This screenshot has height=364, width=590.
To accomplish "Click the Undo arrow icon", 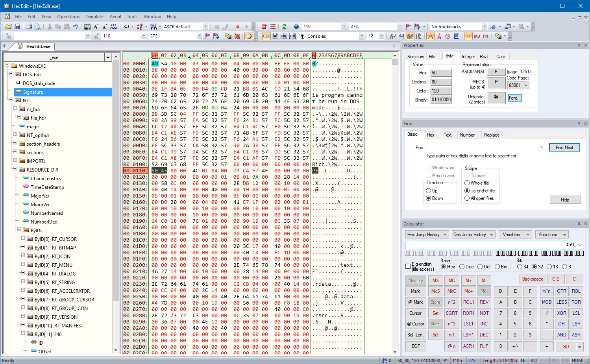I will (75, 27).
